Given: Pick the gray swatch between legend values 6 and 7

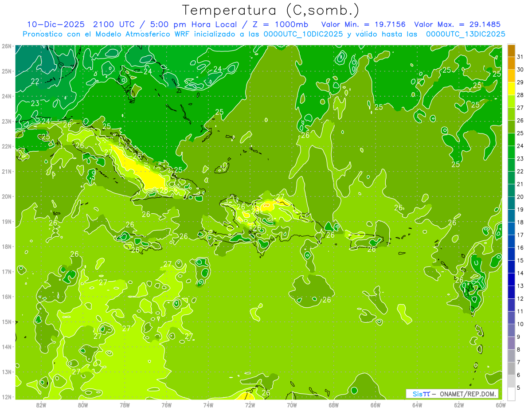Looking at the screenshot, I should click(x=511, y=368).
